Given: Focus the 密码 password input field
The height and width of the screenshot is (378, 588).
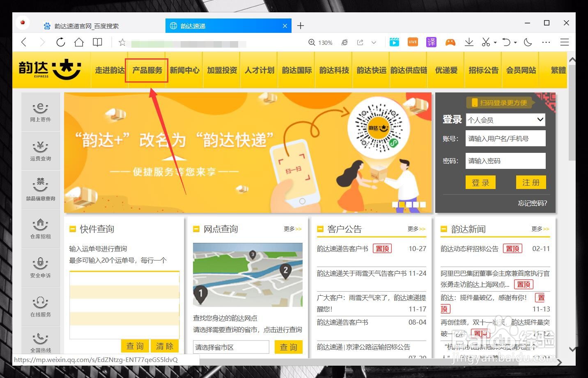Looking at the screenshot, I should 505,161.
